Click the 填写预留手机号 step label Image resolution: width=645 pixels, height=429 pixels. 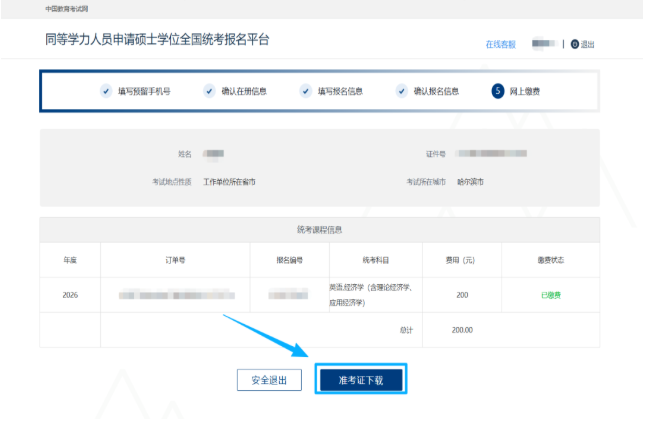[144, 91]
